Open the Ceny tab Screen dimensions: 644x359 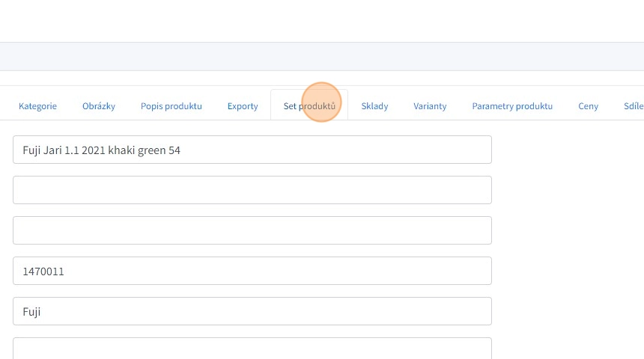588,106
